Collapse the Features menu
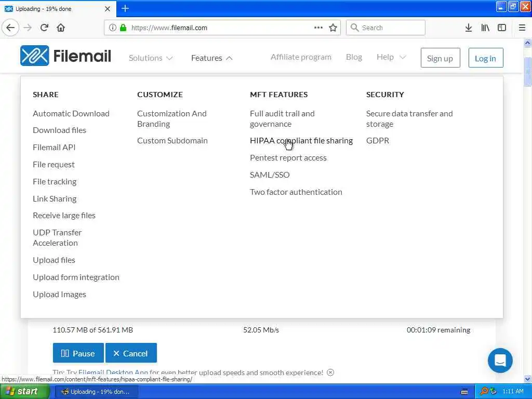 coord(212,58)
